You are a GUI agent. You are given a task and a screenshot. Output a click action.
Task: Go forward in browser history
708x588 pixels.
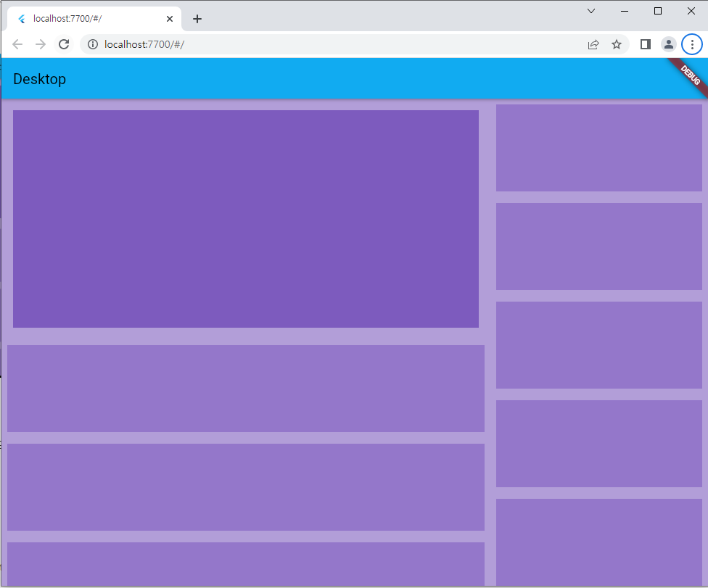tap(41, 44)
